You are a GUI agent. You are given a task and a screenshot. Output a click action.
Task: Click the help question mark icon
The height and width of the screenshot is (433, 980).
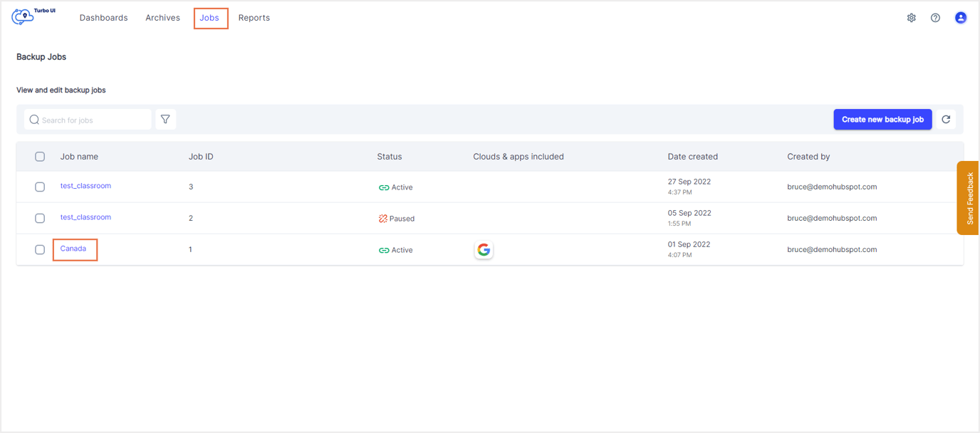pyautogui.click(x=935, y=17)
